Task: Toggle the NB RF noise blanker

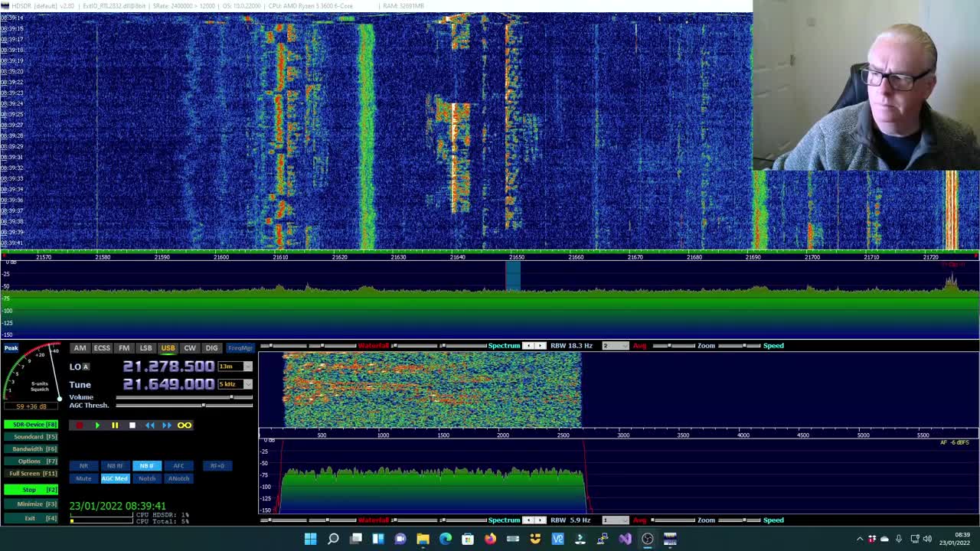Action: (115, 466)
